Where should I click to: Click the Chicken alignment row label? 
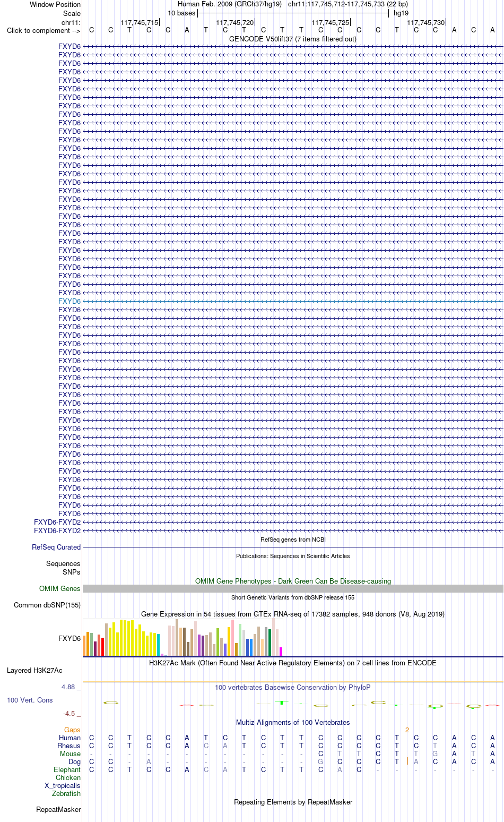click(x=68, y=777)
